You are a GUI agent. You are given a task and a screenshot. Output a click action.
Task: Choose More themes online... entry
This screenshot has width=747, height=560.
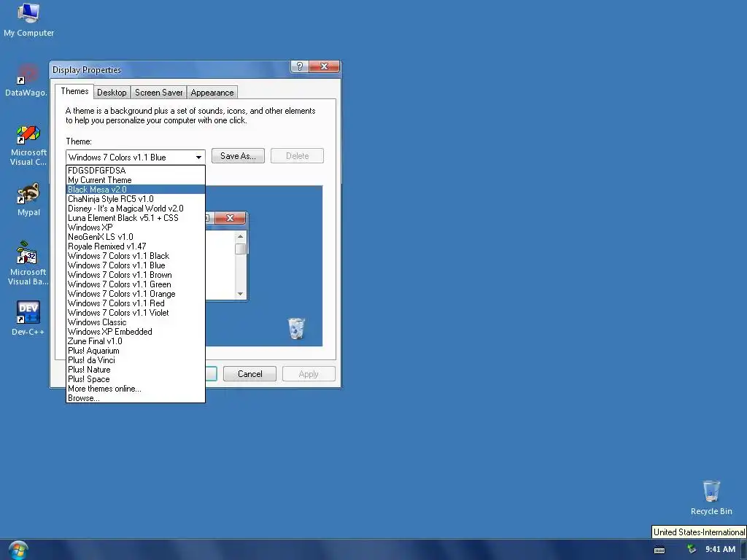pyautogui.click(x=135, y=389)
